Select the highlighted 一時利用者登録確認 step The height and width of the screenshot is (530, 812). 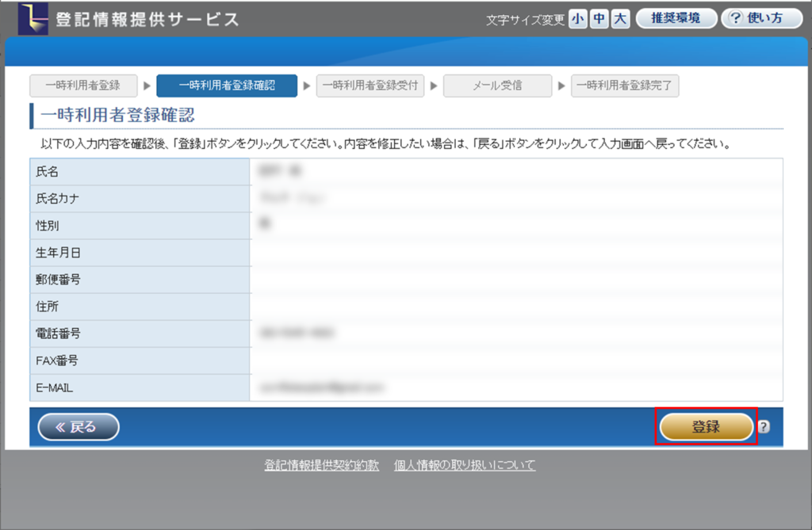227,86
